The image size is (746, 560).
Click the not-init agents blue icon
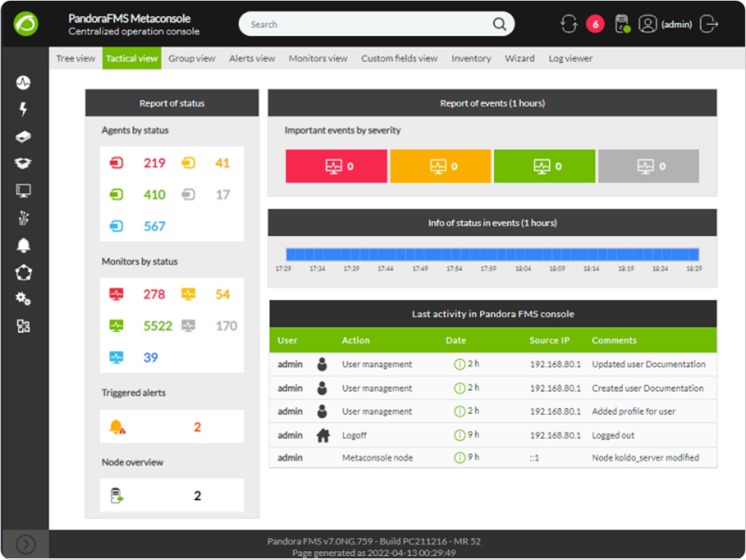click(x=116, y=226)
